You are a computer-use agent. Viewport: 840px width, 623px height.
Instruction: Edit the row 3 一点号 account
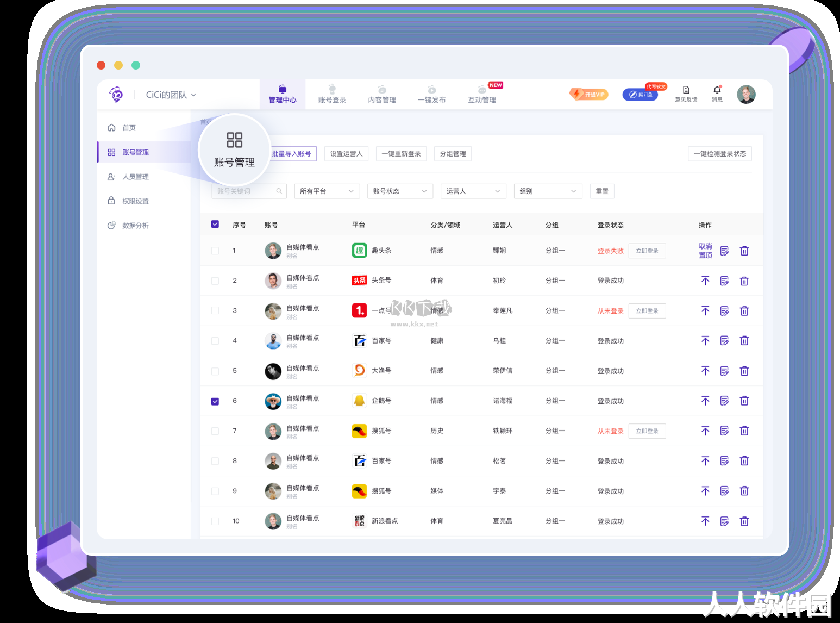click(724, 310)
